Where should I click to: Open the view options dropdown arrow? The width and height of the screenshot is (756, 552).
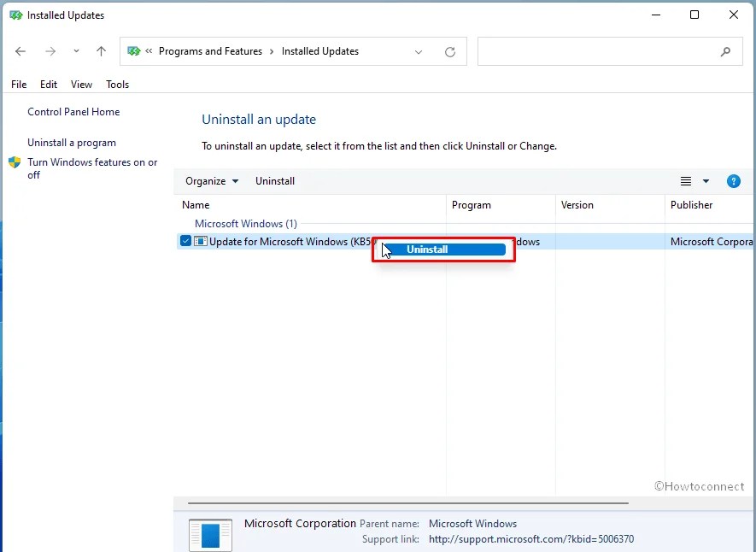pyautogui.click(x=704, y=181)
